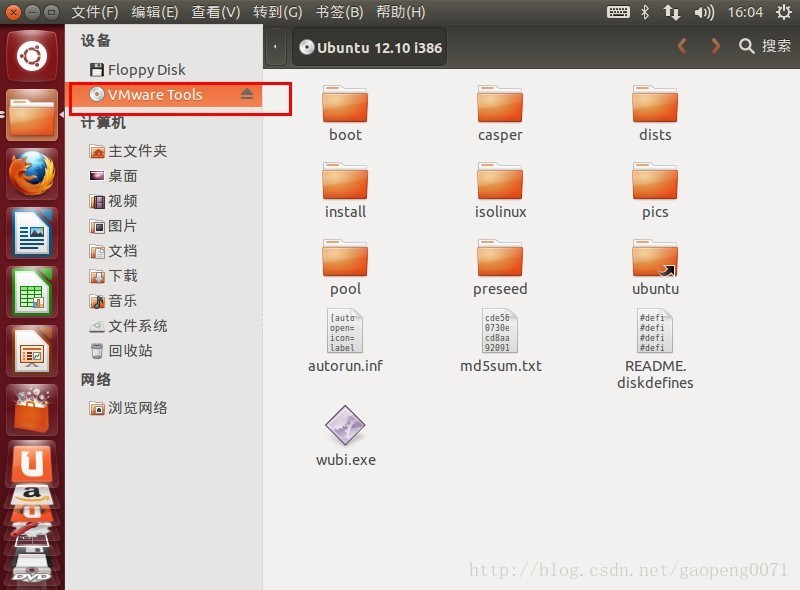Screen dimensions: 800x590
Task: Click the Ubuntu 12.10 i386 path button
Action: [x=369, y=47]
